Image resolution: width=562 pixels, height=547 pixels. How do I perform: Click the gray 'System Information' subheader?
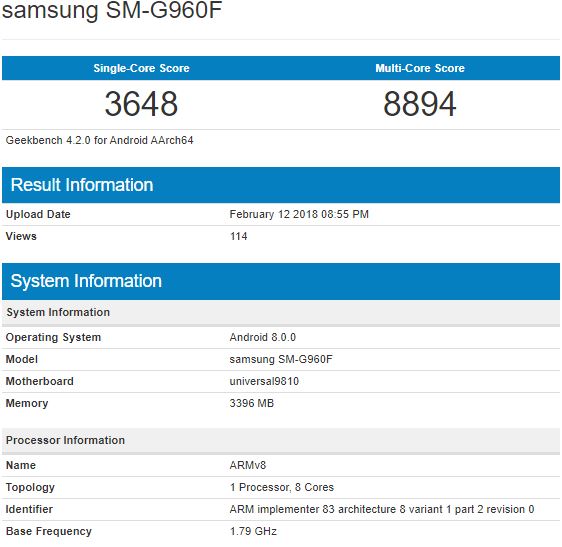click(x=281, y=313)
